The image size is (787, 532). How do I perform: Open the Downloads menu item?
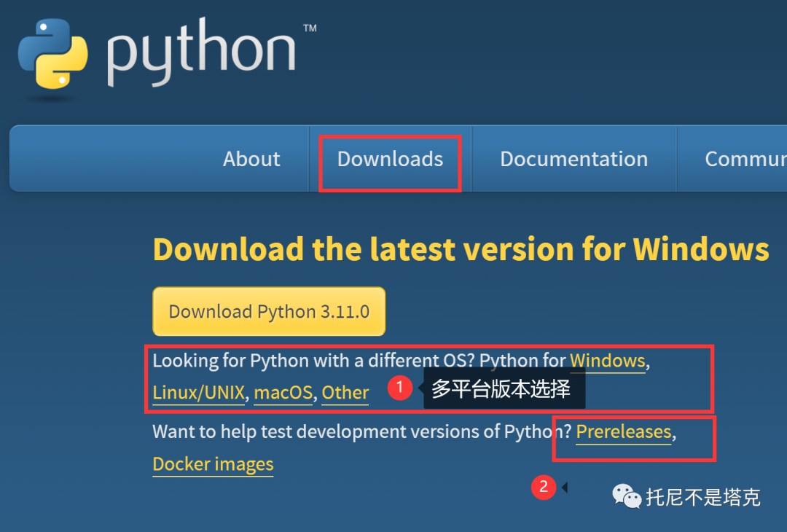pos(390,159)
